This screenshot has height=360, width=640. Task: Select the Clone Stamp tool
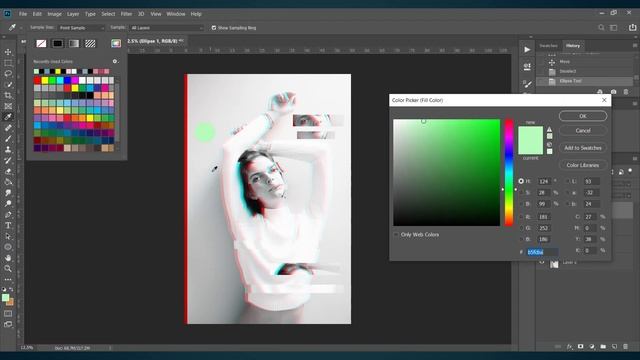(8, 149)
